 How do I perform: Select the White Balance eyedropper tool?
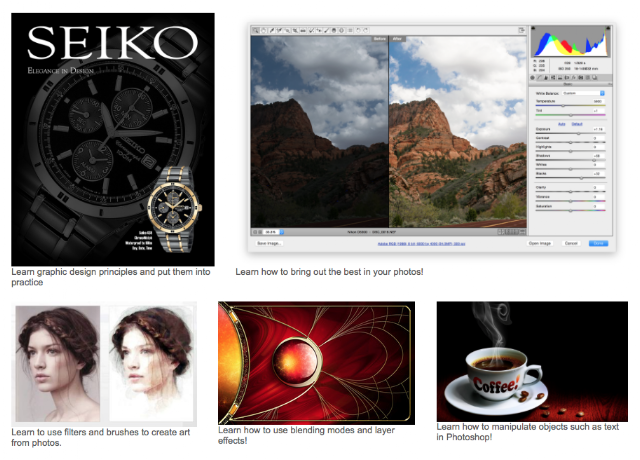[x=271, y=31]
